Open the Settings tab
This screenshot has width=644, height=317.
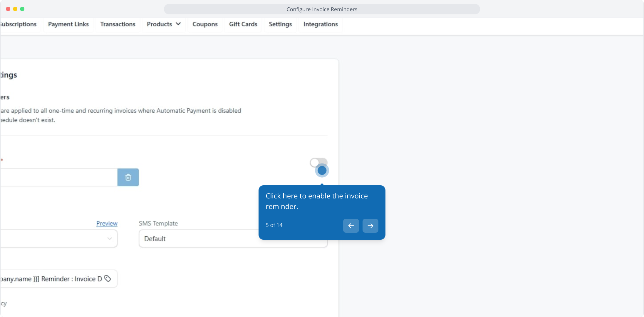(x=280, y=24)
